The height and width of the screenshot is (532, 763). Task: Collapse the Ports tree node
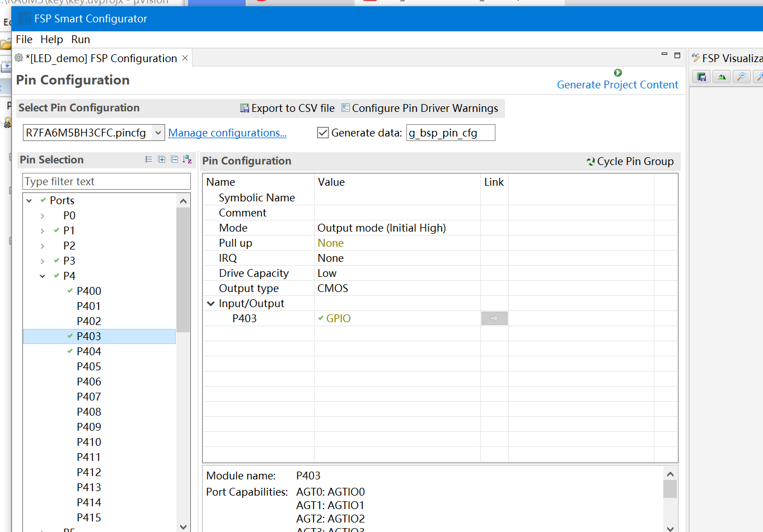click(x=29, y=200)
